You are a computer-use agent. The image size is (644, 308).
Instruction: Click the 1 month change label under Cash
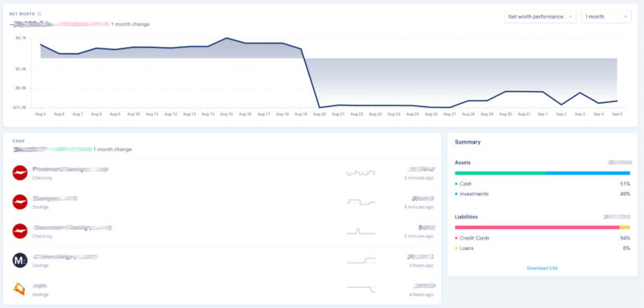pyautogui.click(x=113, y=150)
